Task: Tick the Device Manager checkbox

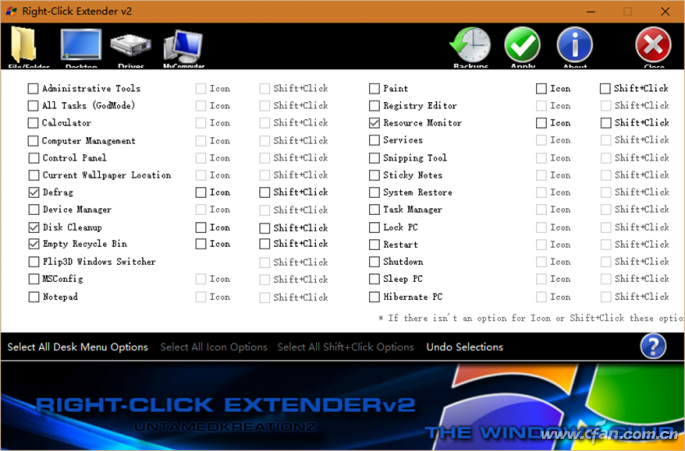Action: click(33, 210)
